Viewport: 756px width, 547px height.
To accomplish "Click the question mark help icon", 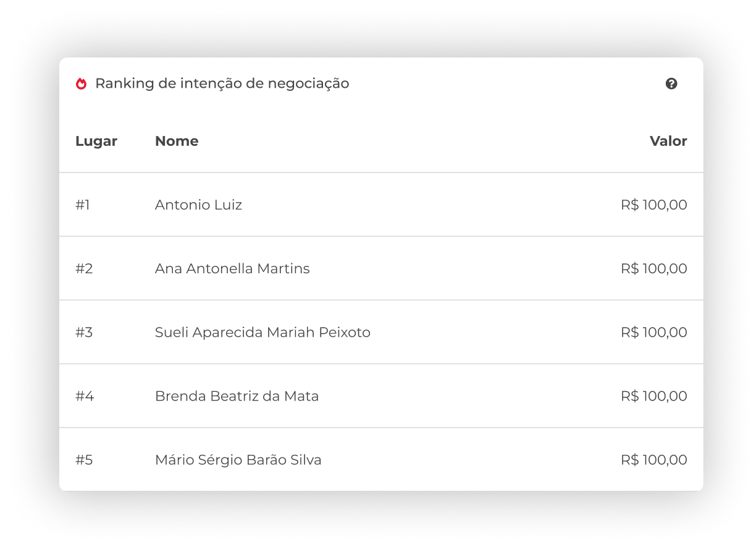I will pyautogui.click(x=671, y=83).
